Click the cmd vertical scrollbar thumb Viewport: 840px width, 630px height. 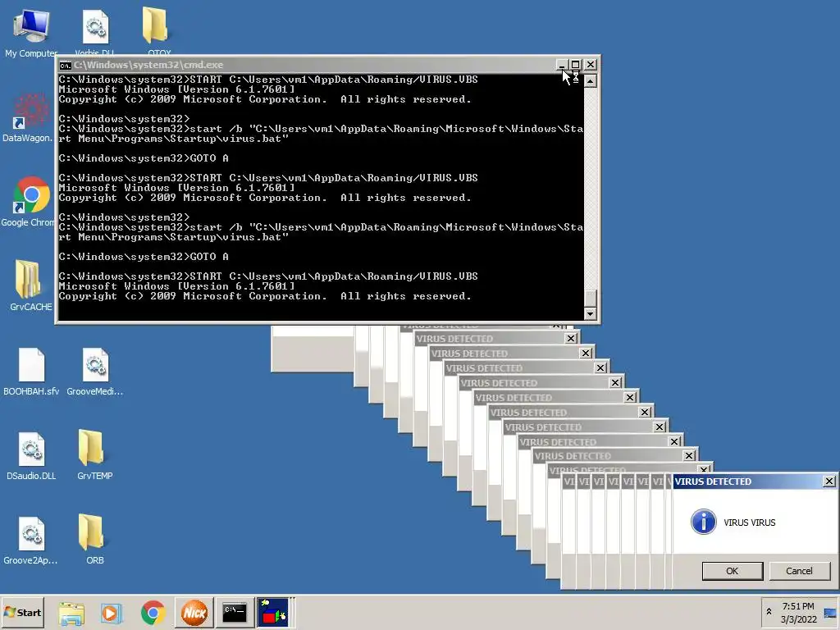591,299
